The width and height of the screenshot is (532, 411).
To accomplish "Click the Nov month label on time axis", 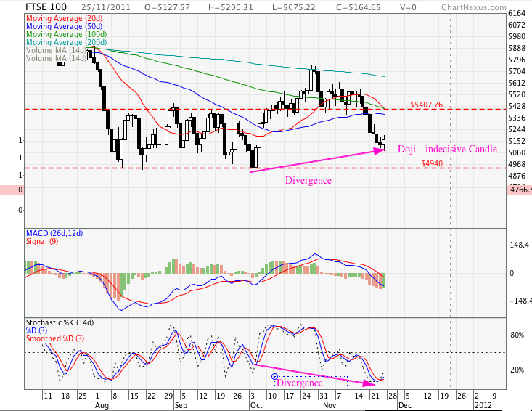I will pyautogui.click(x=330, y=405).
